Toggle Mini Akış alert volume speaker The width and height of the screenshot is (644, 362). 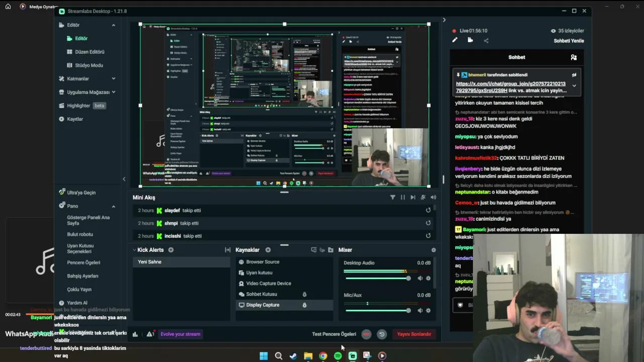(x=433, y=198)
